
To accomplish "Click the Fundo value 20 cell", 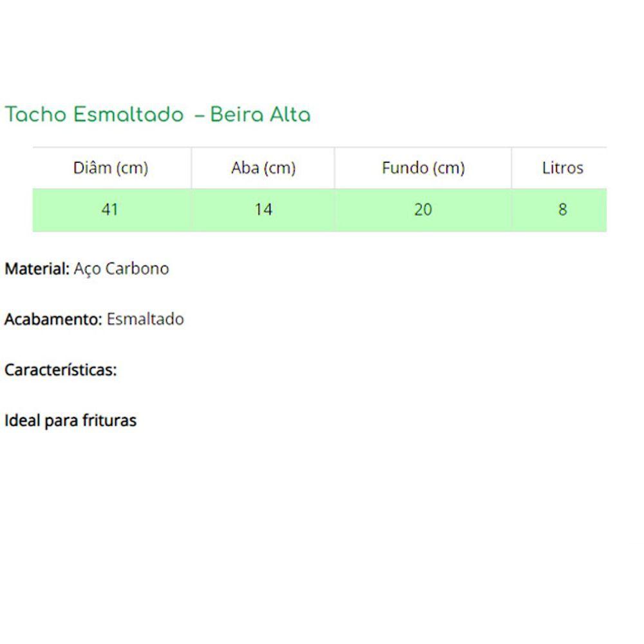I will (423, 210).
